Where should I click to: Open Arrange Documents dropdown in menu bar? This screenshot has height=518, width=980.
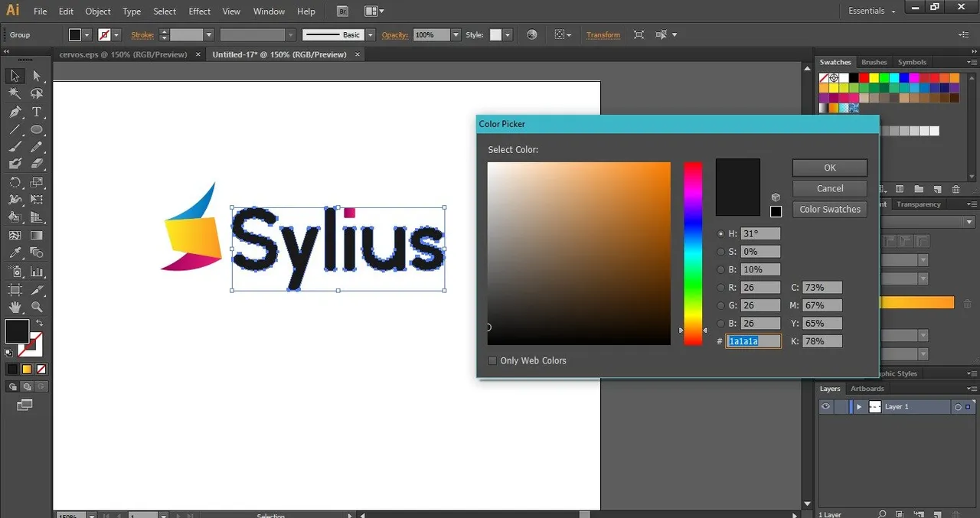tap(374, 11)
